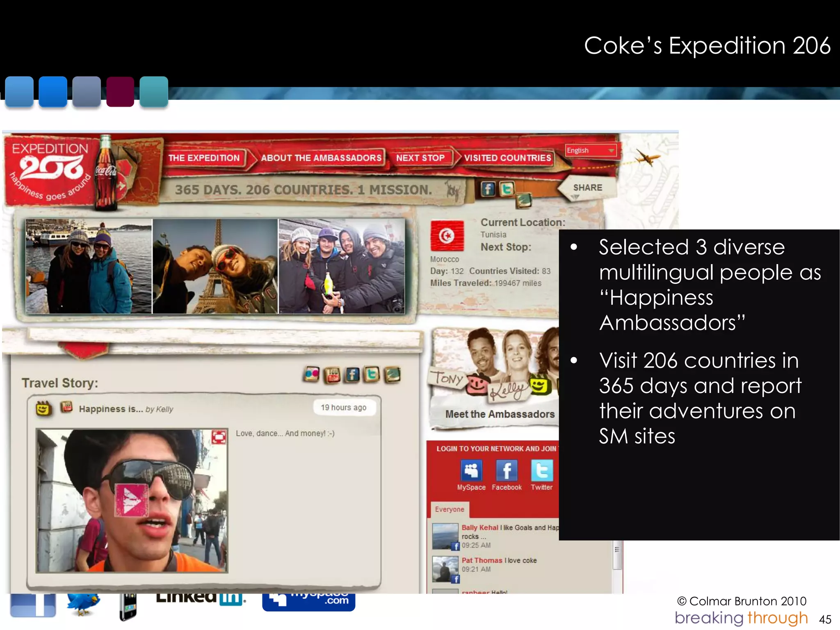Screen dimensions: 840x630
Task: Click the teal slide square
Action: 154,91
